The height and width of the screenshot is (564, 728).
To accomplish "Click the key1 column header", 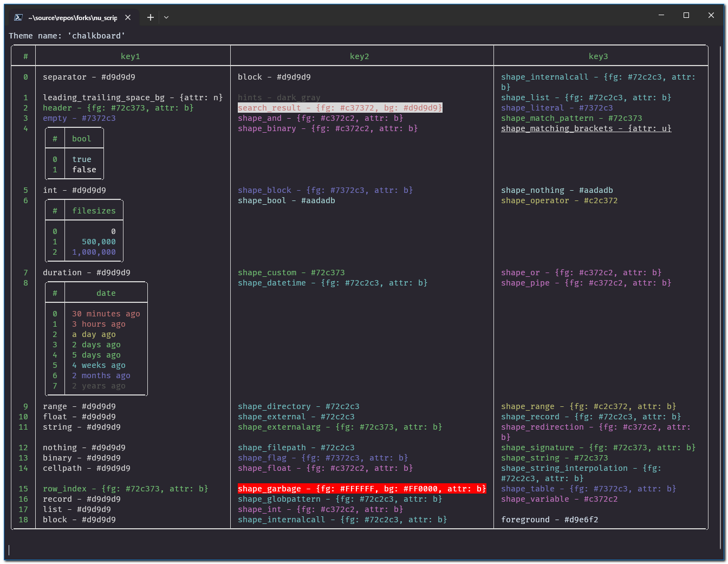I will point(131,56).
